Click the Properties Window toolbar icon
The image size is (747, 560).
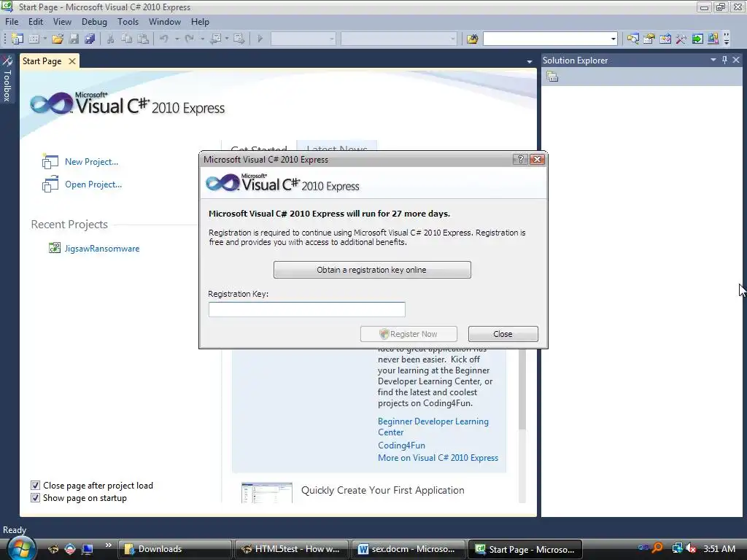[649, 39]
